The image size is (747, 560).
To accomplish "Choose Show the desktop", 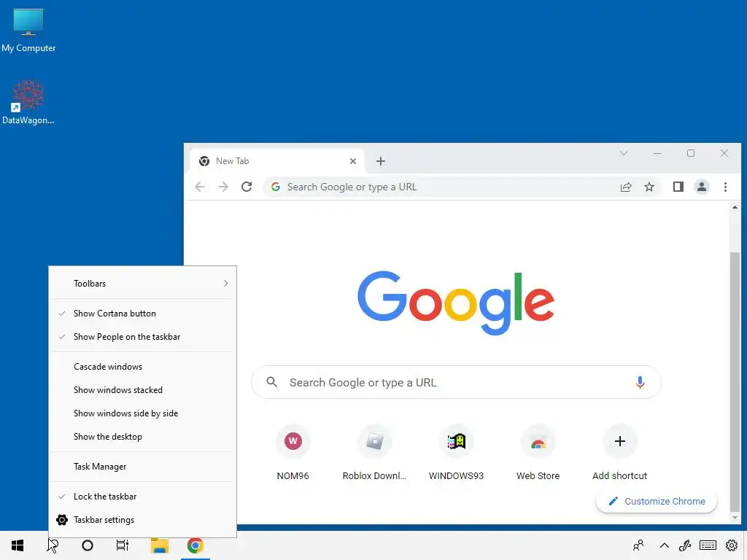I will pos(143,437).
